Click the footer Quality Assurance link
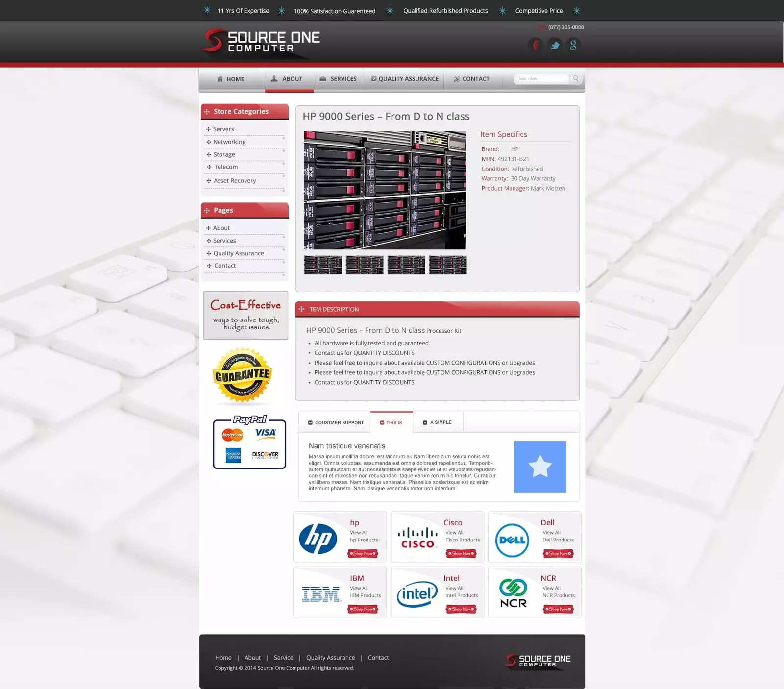 [330, 658]
